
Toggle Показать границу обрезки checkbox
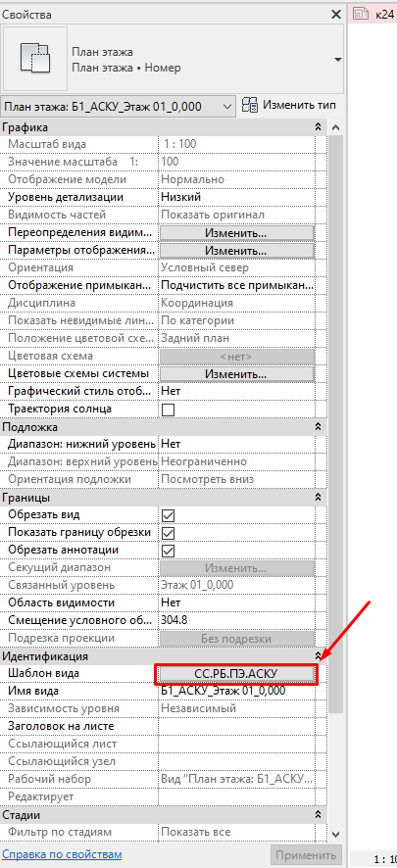(x=168, y=533)
